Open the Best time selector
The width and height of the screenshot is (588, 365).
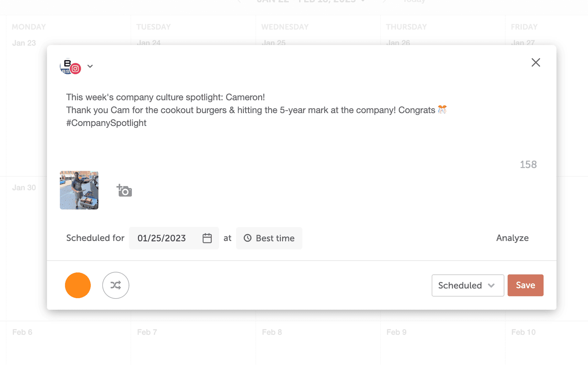tap(269, 238)
